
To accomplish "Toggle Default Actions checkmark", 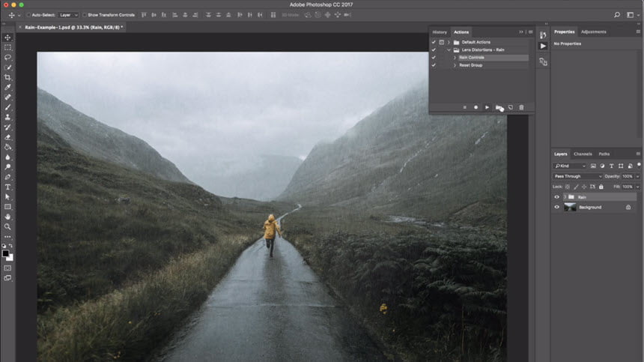I will [x=434, y=42].
